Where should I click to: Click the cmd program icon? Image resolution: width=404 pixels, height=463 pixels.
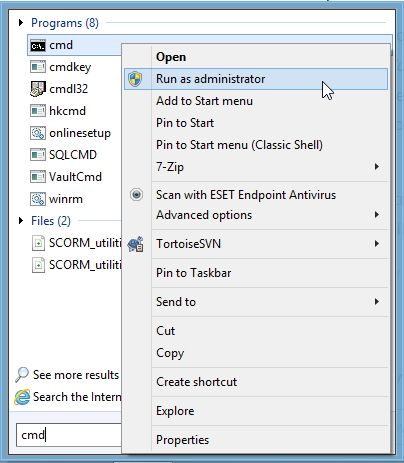click(38, 45)
